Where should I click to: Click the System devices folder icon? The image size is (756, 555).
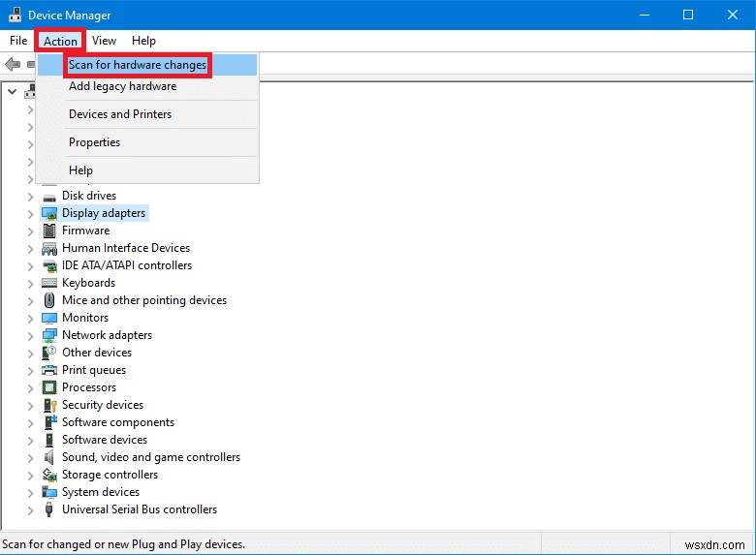pos(49,492)
